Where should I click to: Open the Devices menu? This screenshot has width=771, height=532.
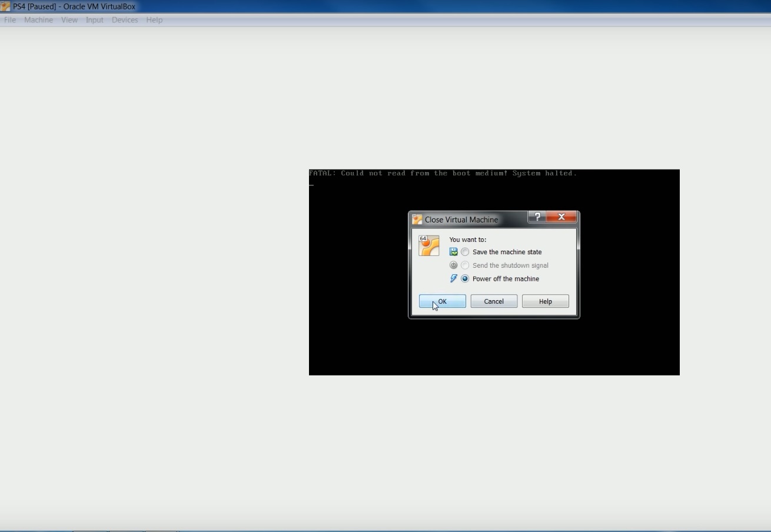click(125, 20)
